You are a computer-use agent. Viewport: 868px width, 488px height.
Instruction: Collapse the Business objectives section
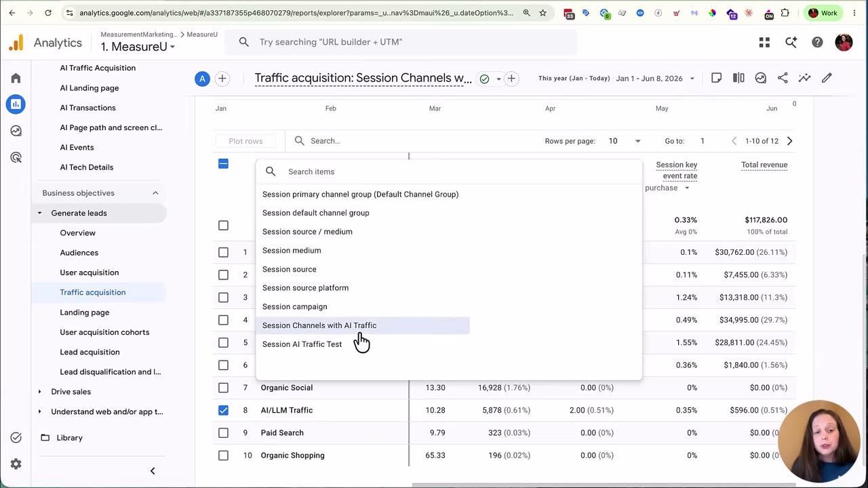tap(155, 193)
